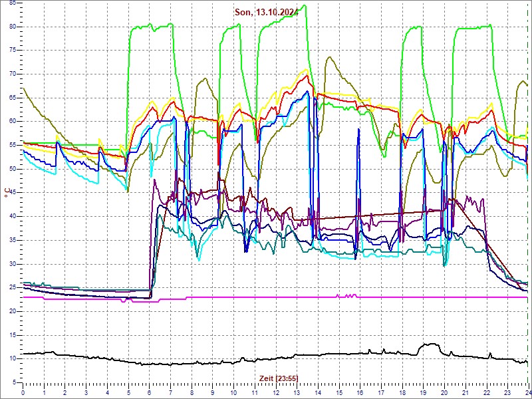Click the 60 tick label on temperature axis

[12, 122]
